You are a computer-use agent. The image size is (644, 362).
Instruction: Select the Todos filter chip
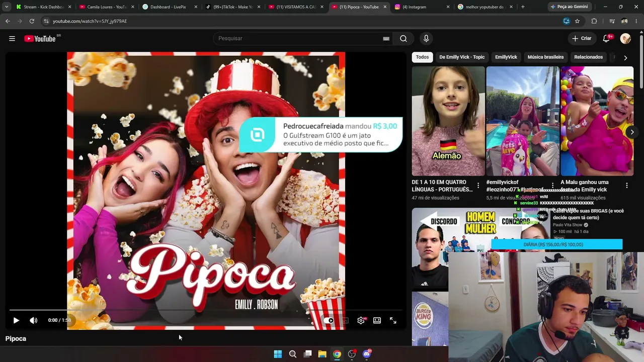click(422, 57)
